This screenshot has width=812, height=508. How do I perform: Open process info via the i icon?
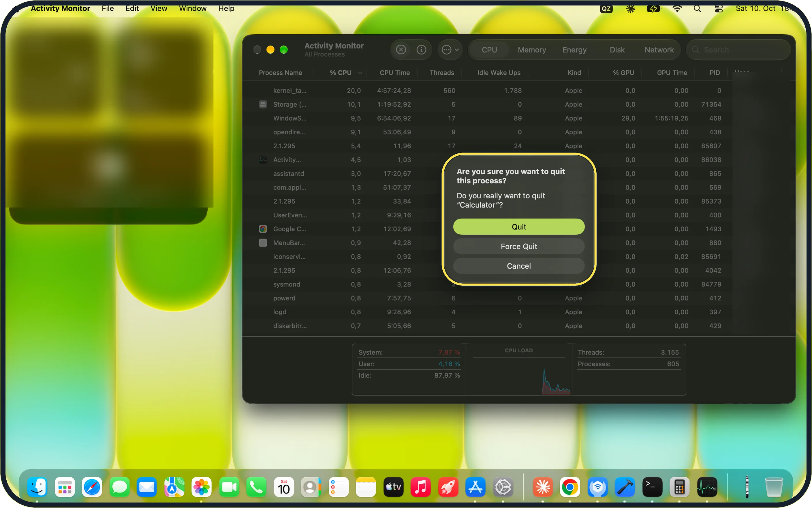421,50
